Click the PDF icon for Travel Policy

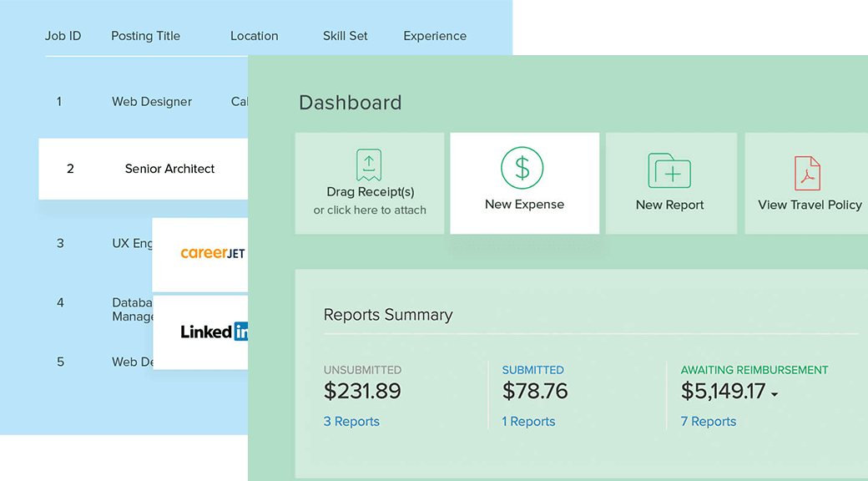coord(807,173)
